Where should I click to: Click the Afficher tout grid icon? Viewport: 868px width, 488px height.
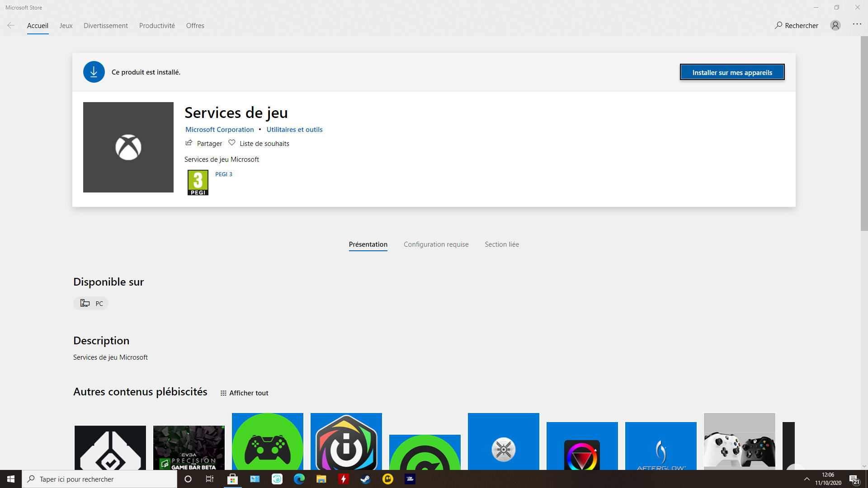click(223, 393)
